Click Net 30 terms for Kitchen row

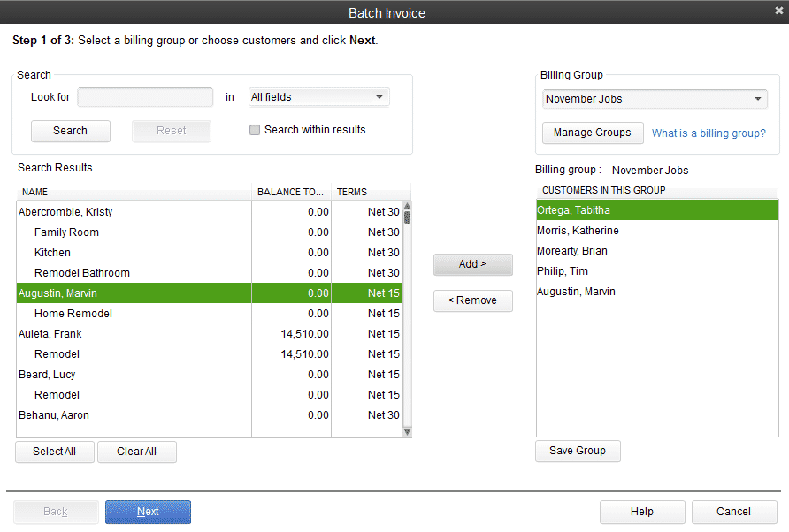pos(383,253)
